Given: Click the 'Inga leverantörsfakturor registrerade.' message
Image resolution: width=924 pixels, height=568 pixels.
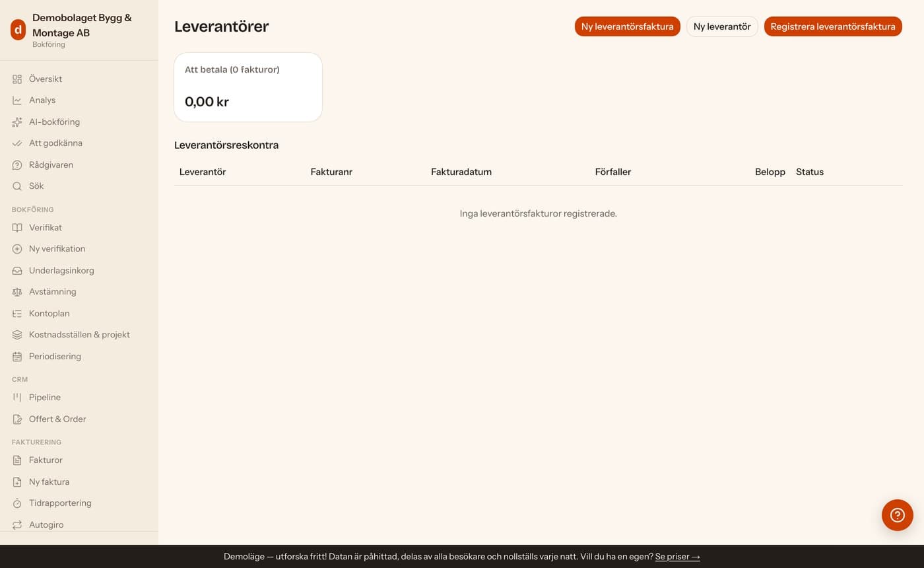Looking at the screenshot, I should [539, 214].
